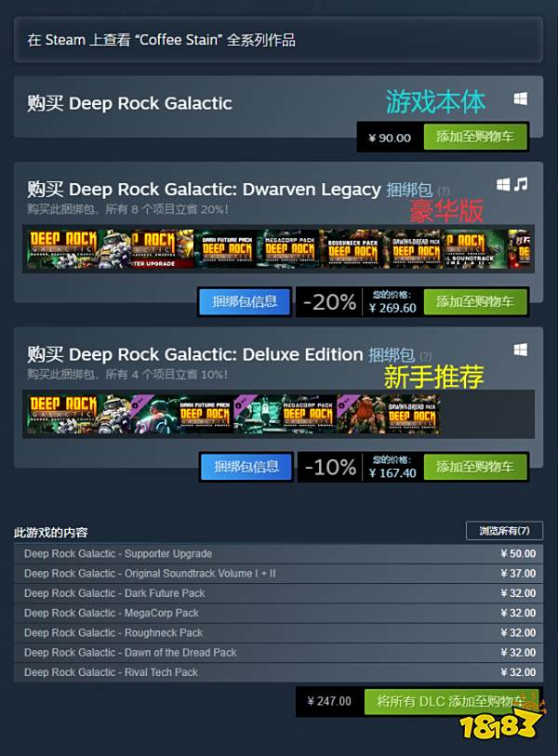558x756 pixels.
Task: Click Roughneck Pack thumbnail in Dwarven Legacy bundle
Action: [x=353, y=249]
